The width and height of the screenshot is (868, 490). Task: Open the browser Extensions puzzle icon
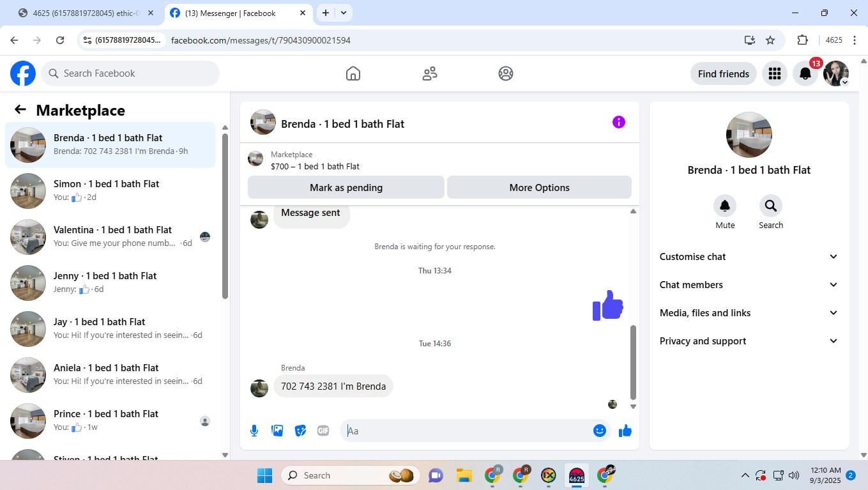coord(803,40)
